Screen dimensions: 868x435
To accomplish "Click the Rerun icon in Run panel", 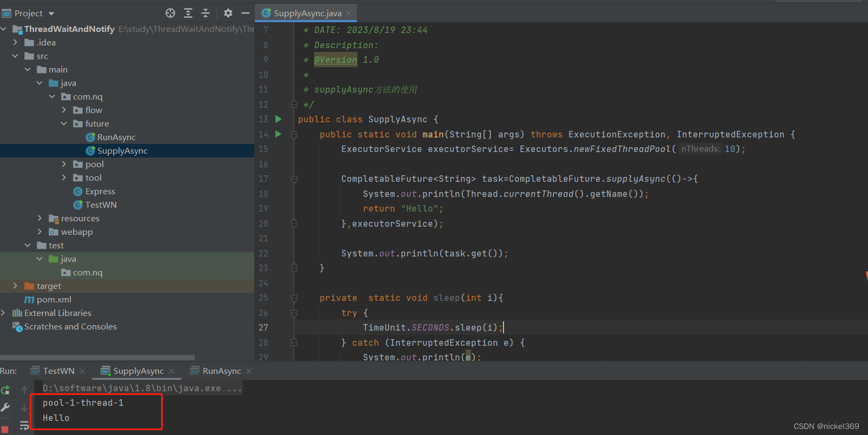I will pos(5,390).
